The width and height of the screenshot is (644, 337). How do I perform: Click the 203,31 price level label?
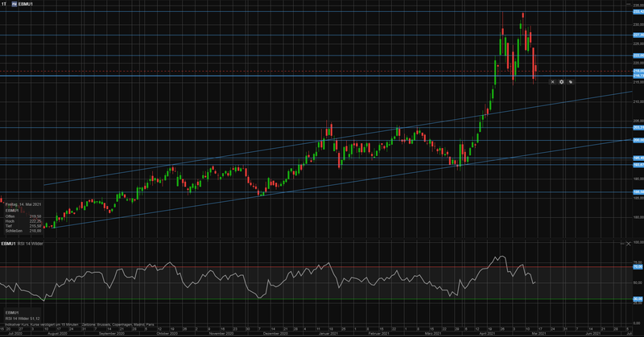(x=636, y=127)
